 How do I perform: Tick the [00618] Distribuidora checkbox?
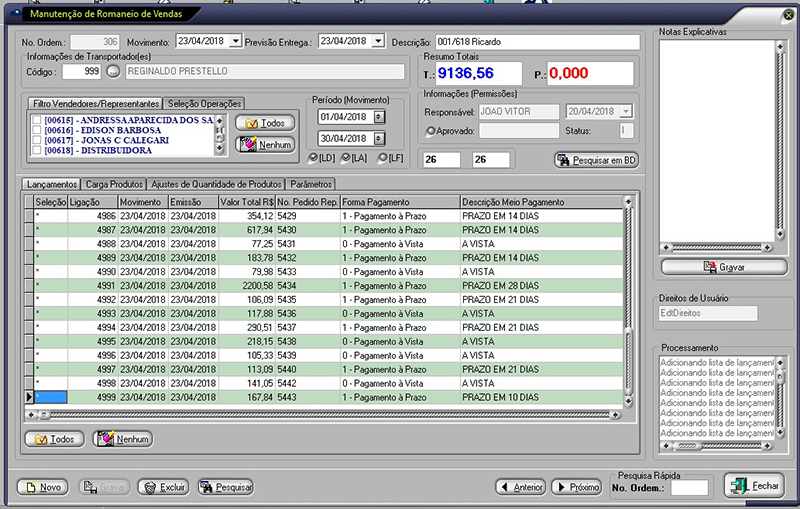click(37, 151)
